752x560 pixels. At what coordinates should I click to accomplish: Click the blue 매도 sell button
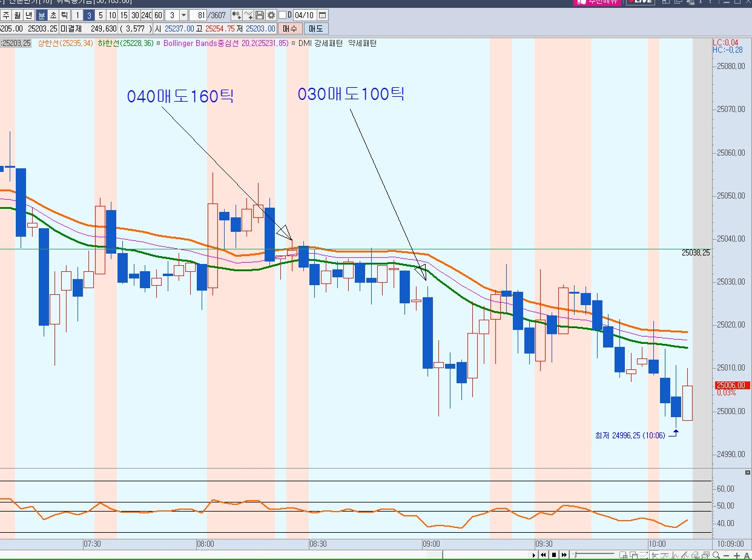pos(315,28)
